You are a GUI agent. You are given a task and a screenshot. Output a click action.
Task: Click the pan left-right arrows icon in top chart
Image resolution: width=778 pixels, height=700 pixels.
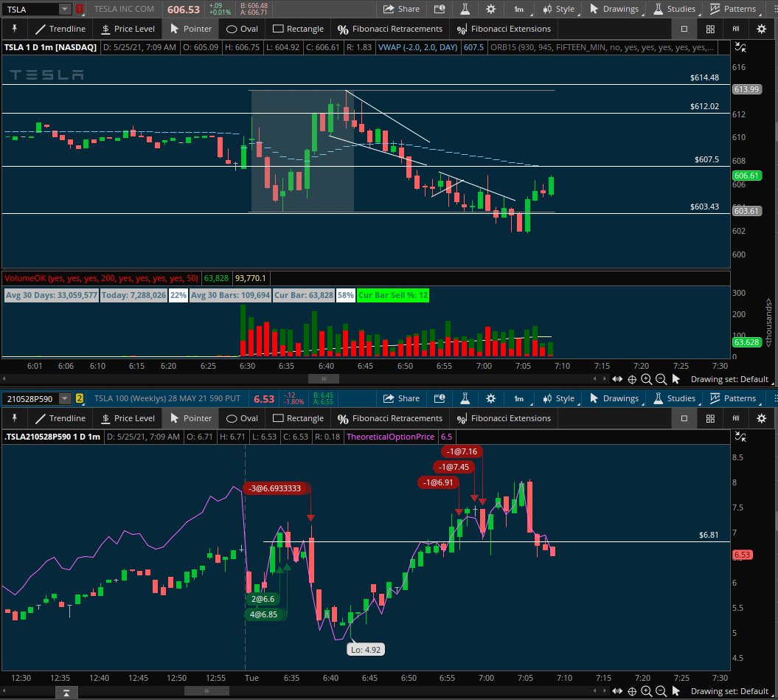(x=617, y=379)
